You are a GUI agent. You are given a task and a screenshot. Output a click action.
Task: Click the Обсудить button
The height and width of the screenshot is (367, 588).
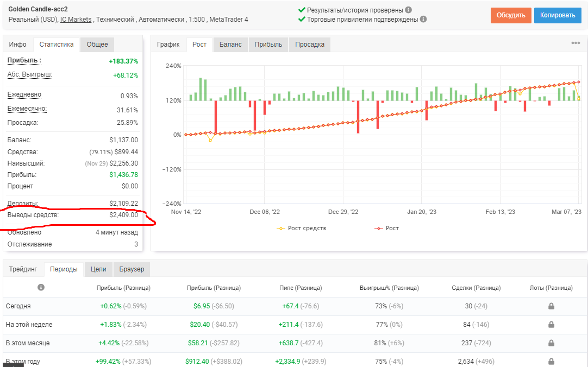coord(511,15)
